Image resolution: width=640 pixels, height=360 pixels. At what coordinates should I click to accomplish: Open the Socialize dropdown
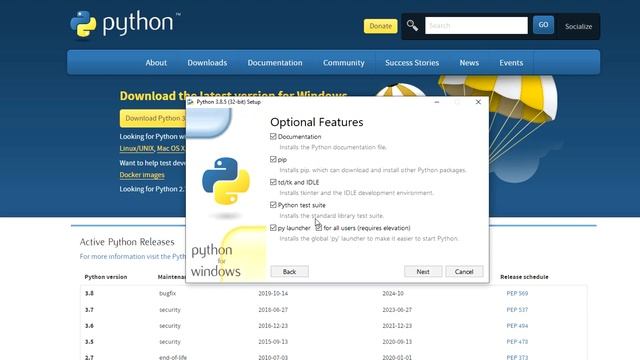tap(578, 27)
